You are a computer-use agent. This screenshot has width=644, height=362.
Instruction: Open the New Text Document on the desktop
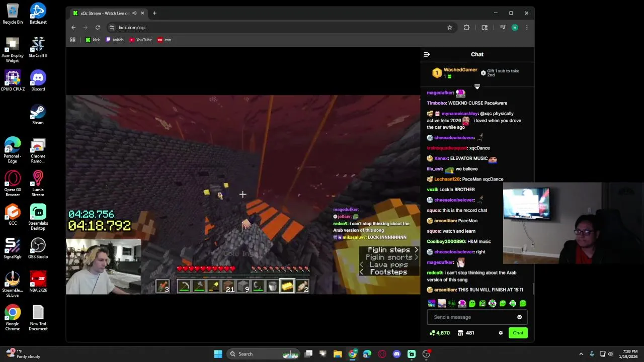[x=38, y=318]
